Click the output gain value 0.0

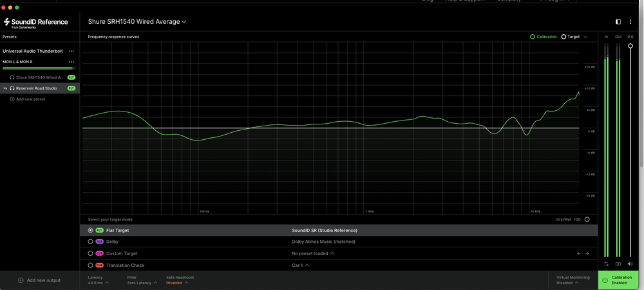pos(630,37)
